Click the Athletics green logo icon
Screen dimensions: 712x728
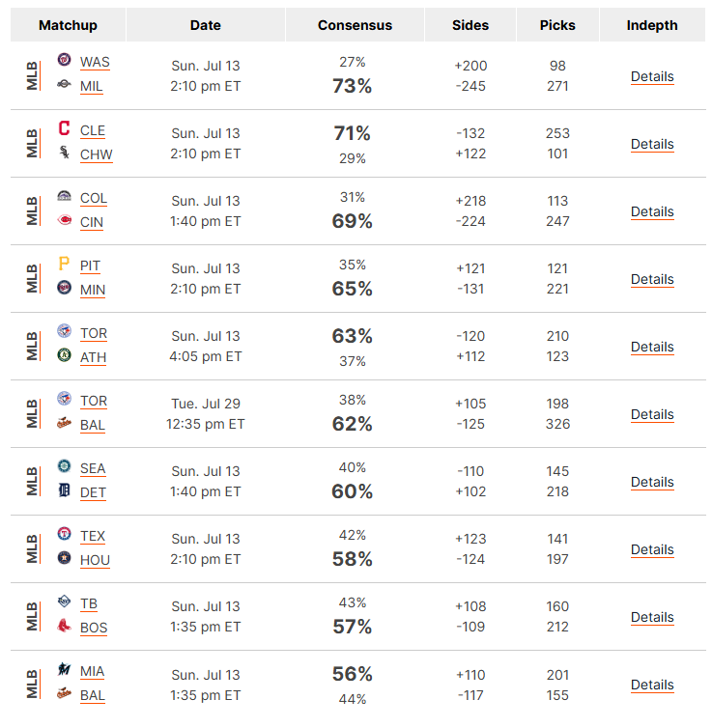(64, 355)
